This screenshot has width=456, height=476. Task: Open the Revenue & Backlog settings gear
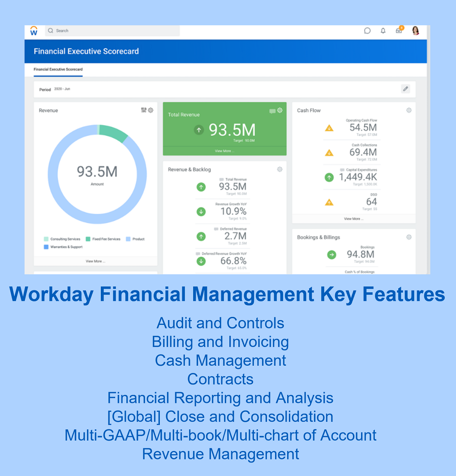[x=280, y=169]
